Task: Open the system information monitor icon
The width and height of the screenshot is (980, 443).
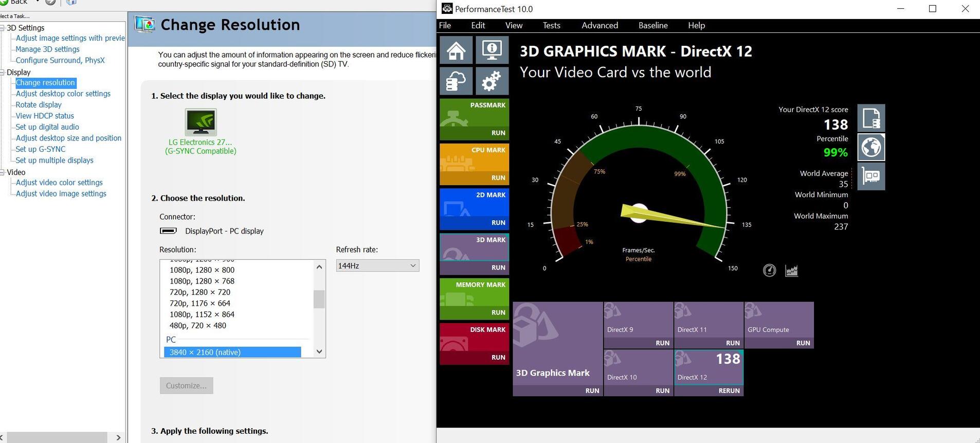Action: (492, 50)
